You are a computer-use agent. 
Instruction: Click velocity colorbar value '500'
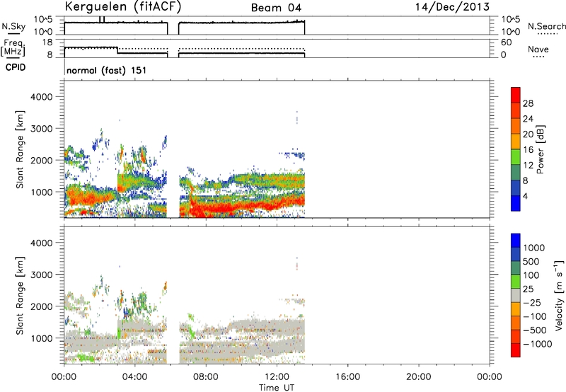pos(531,261)
